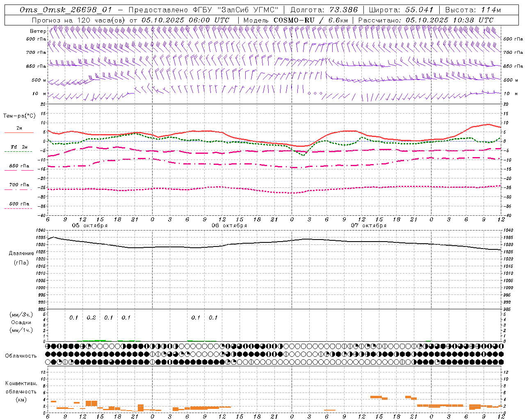Screen dimensions: 525x420
Task: Click the 500 гПа entry in temperature legend
Action: click(19, 204)
